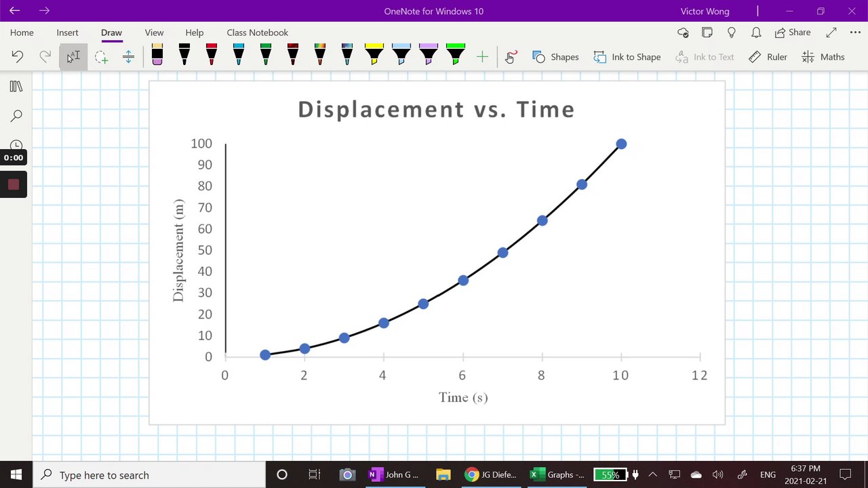Select the bright green highlighter
The width and height of the screenshot is (868, 488).
point(456,55)
